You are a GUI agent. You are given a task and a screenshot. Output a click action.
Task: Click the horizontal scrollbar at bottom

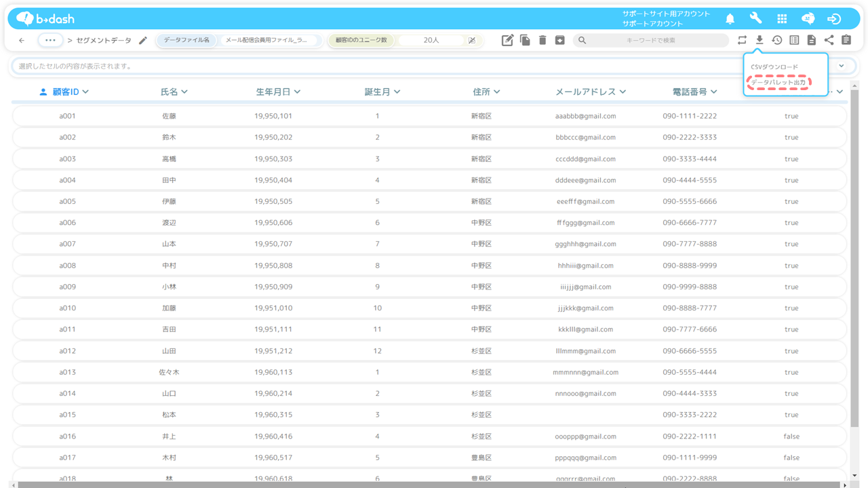pyautogui.click(x=429, y=485)
